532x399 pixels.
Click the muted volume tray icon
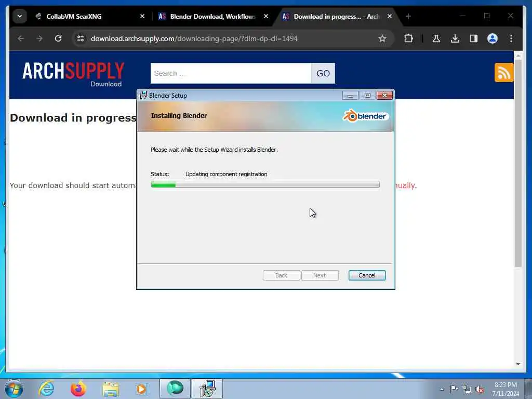(x=480, y=390)
